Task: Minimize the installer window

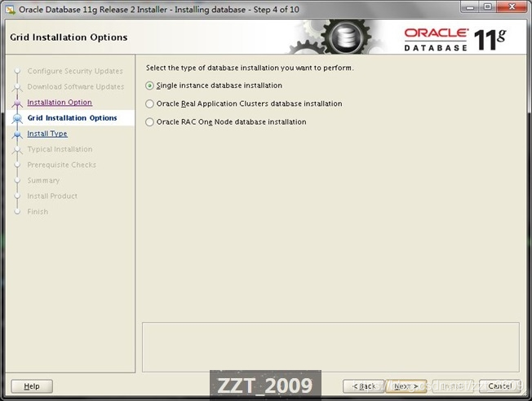Action: click(x=470, y=7)
